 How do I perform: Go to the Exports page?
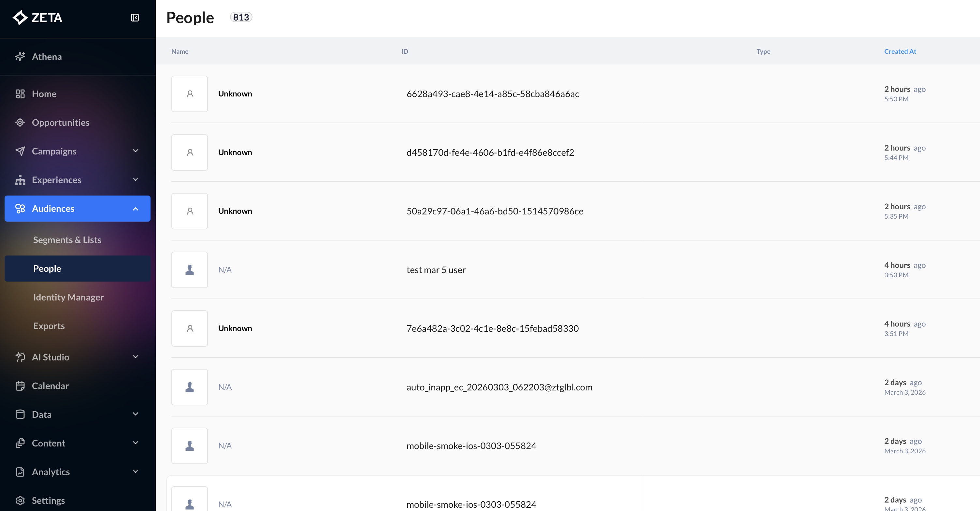click(x=49, y=326)
